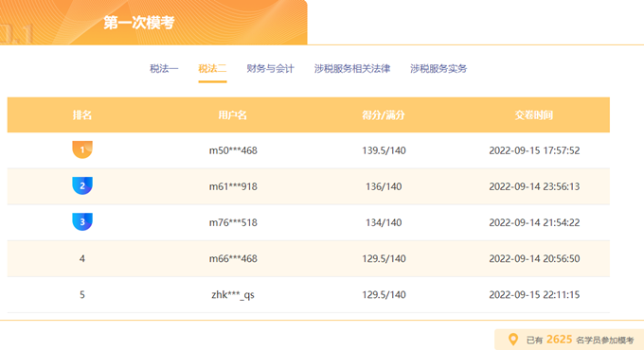Switch to 涉税服务相关法律 tab
The width and height of the screenshot is (644, 350).
tap(352, 68)
